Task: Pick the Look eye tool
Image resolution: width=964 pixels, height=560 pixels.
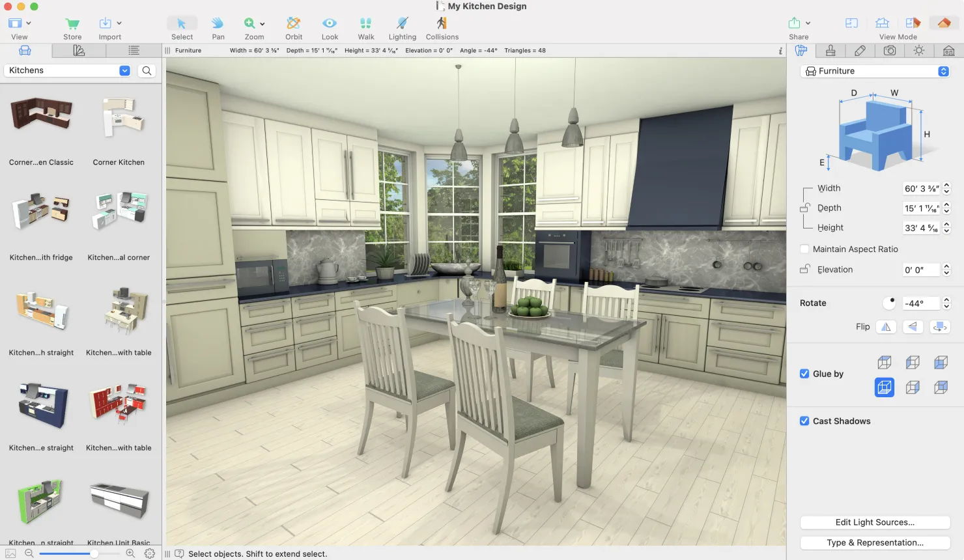Action: coord(330,23)
